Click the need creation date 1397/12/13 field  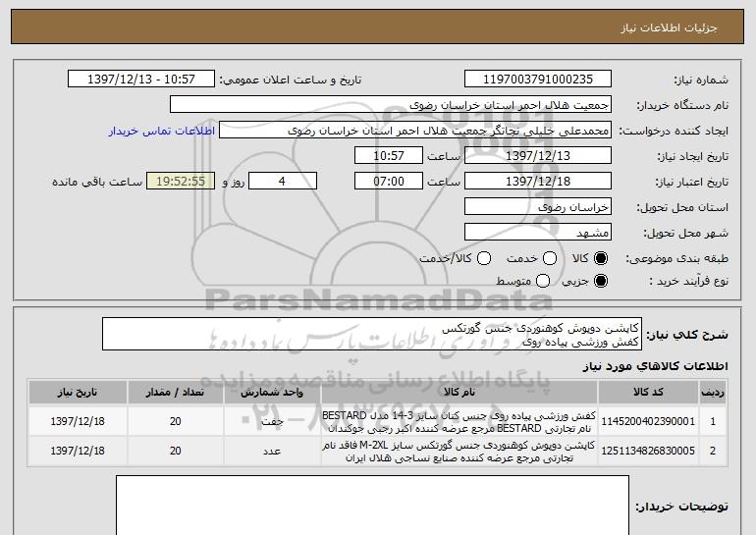pos(538,156)
